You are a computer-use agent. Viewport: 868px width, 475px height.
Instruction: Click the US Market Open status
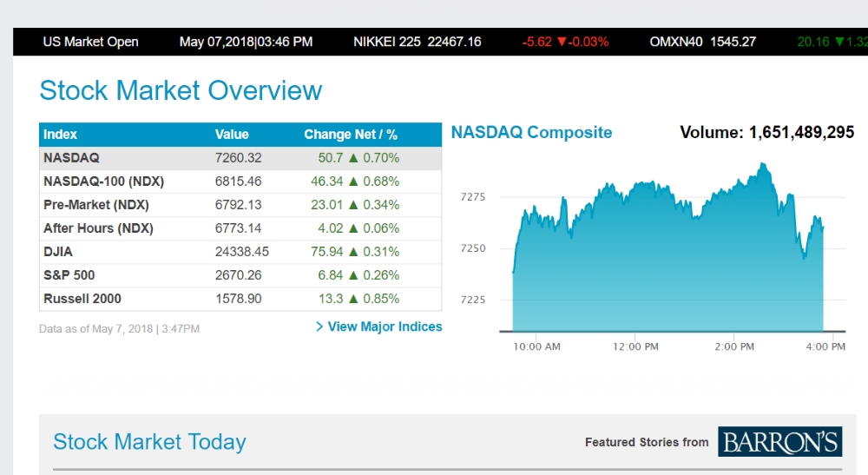pyautogui.click(x=91, y=42)
